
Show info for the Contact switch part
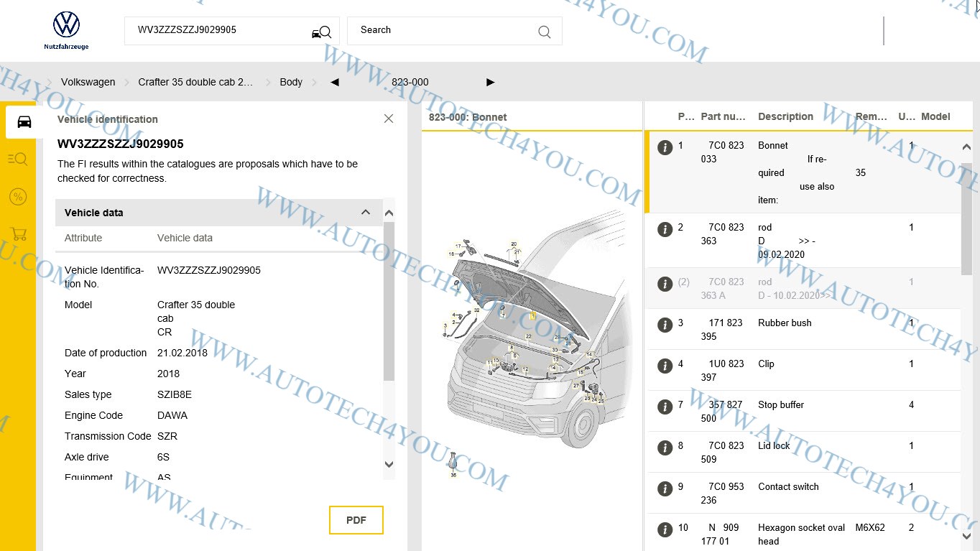(665, 489)
